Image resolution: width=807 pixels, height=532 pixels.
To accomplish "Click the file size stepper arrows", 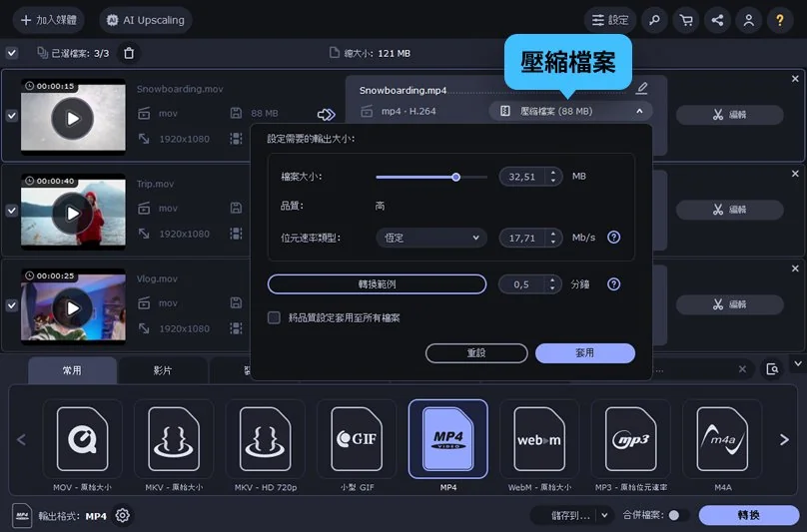I will pyautogui.click(x=553, y=177).
